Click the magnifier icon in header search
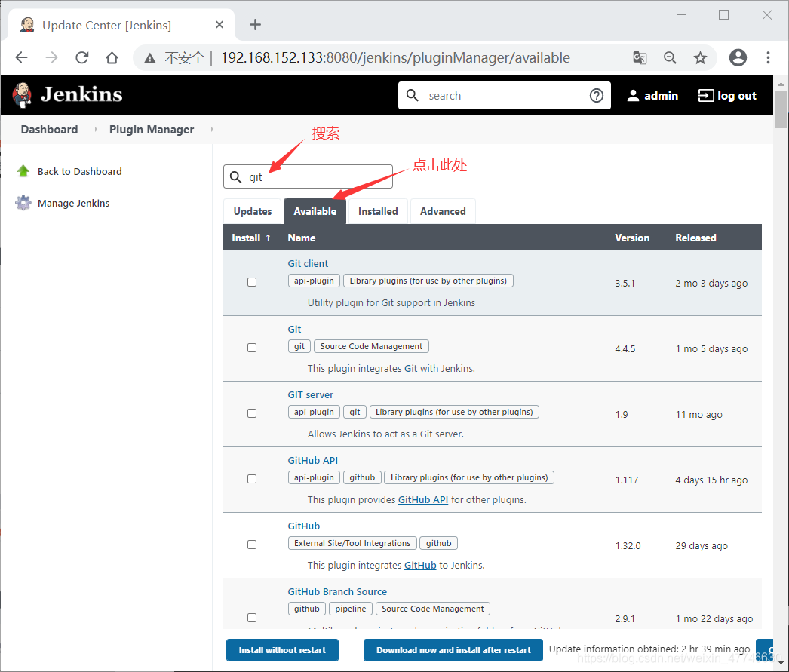 (412, 95)
